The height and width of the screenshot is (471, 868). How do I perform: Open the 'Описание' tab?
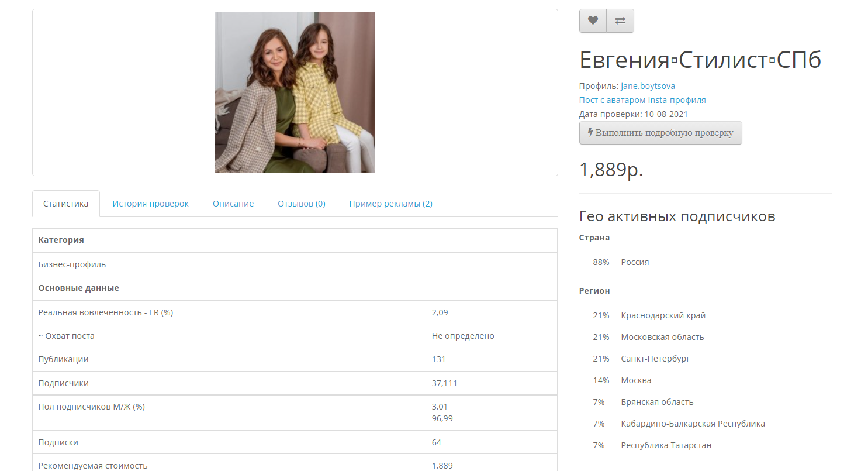click(233, 204)
